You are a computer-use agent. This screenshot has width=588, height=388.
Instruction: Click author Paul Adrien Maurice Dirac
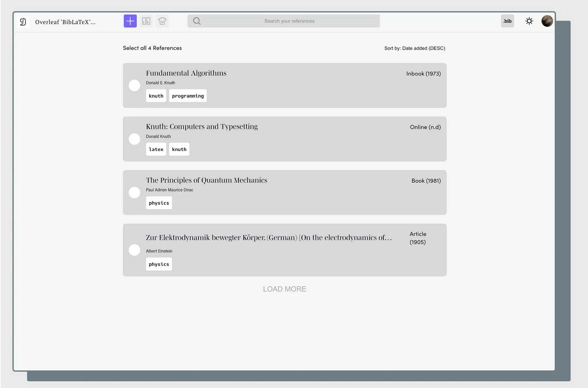(x=170, y=190)
